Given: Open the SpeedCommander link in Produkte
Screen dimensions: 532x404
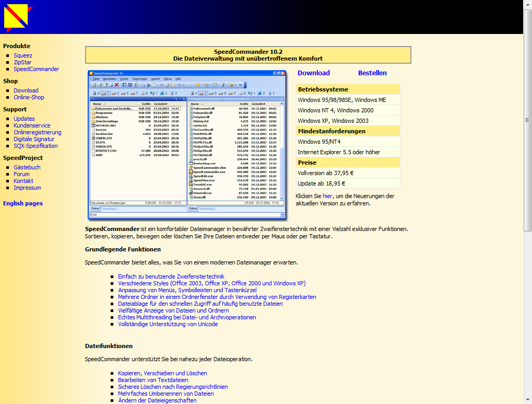Looking at the screenshot, I should [37, 69].
